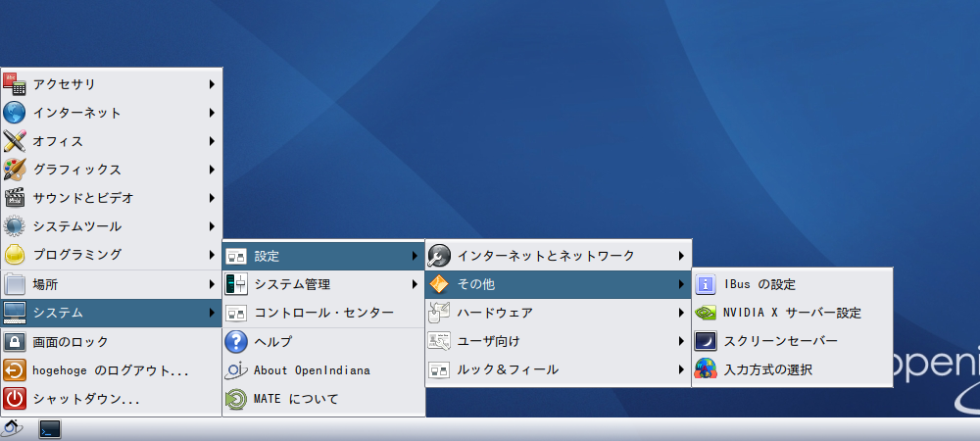Image resolution: width=980 pixels, height=441 pixels.
Task: Click the 入力方式の選択 icon
Action: pos(706,369)
